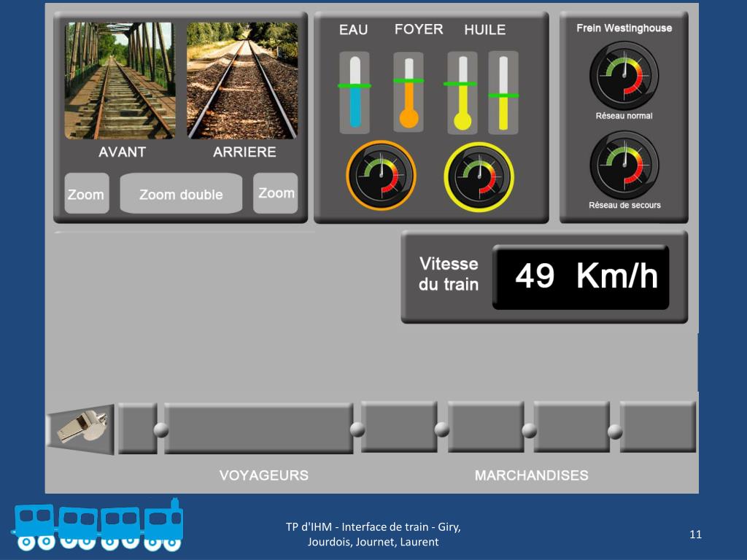747x560 pixels.
Task: Select the second MARCHANDISES freight car
Action: point(485,427)
